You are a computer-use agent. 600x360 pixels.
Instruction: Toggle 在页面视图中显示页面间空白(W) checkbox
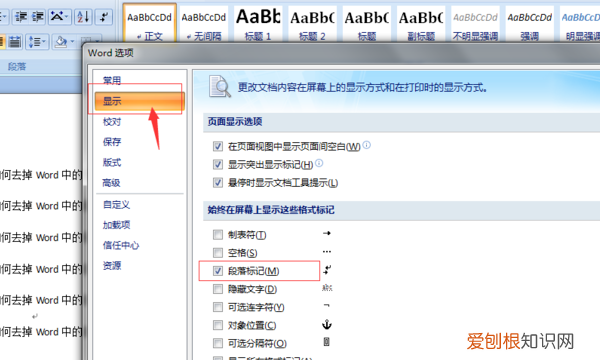pos(218,146)
